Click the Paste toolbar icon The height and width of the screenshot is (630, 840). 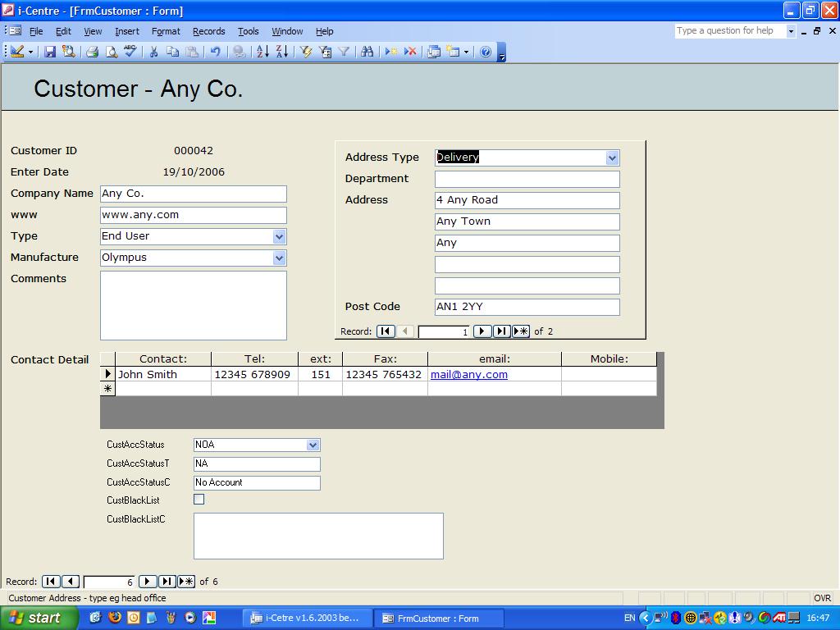point(191,52)
